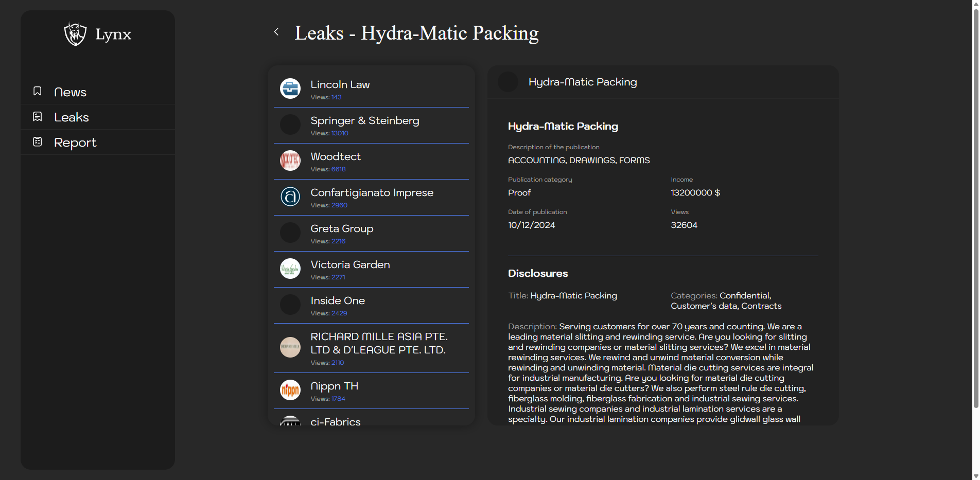
Task: Click the Hydra-Matic Packing header avatar
Action: (x=508, y=82)
